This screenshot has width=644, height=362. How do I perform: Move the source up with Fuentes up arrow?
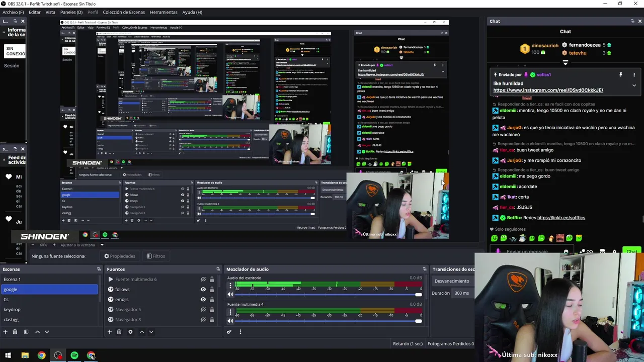click(x=142, y=332)
